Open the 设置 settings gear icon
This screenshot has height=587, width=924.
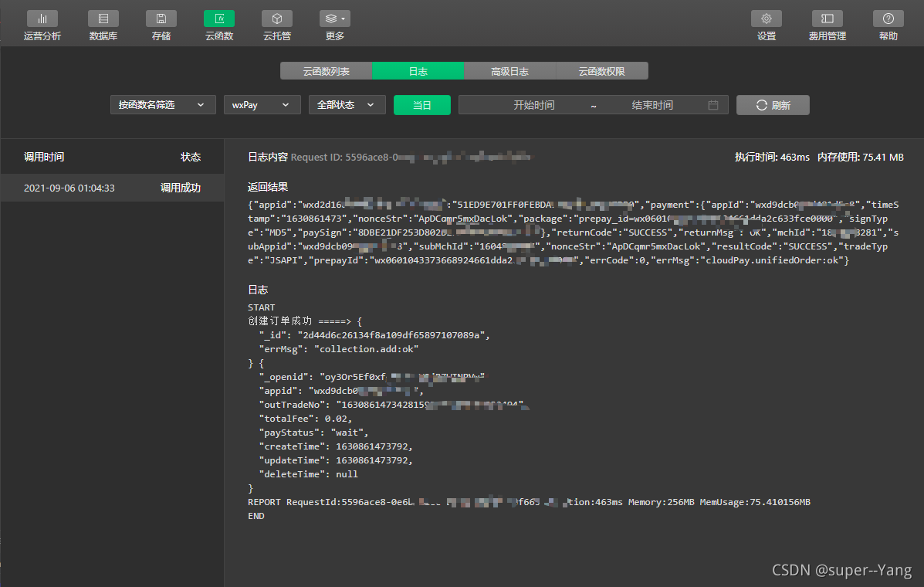[x=766, y=19]
